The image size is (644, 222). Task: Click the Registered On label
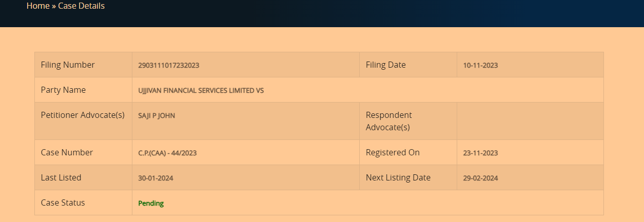click(393, 152)
